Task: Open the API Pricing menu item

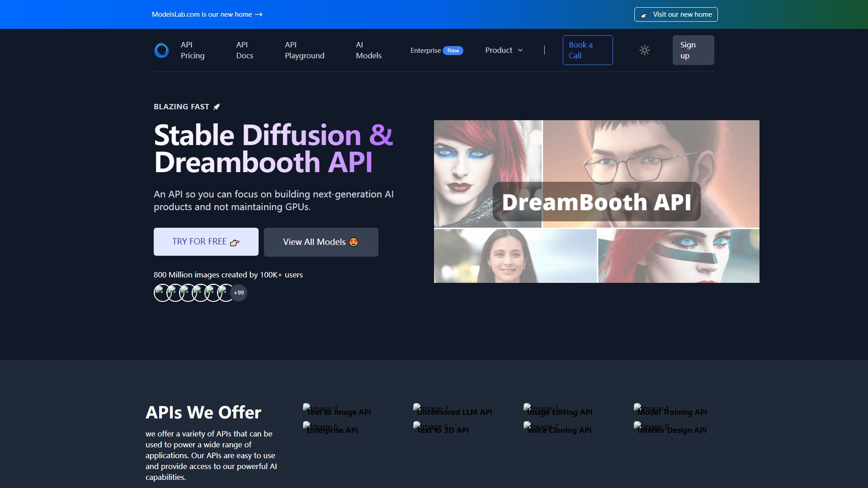Action: tap(192, 50)
